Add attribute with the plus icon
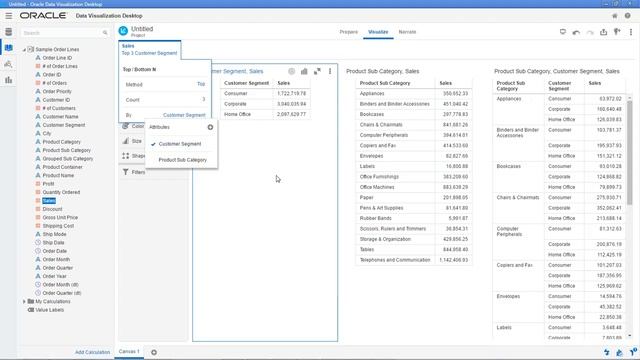640x360 pixels. point(210,127)
